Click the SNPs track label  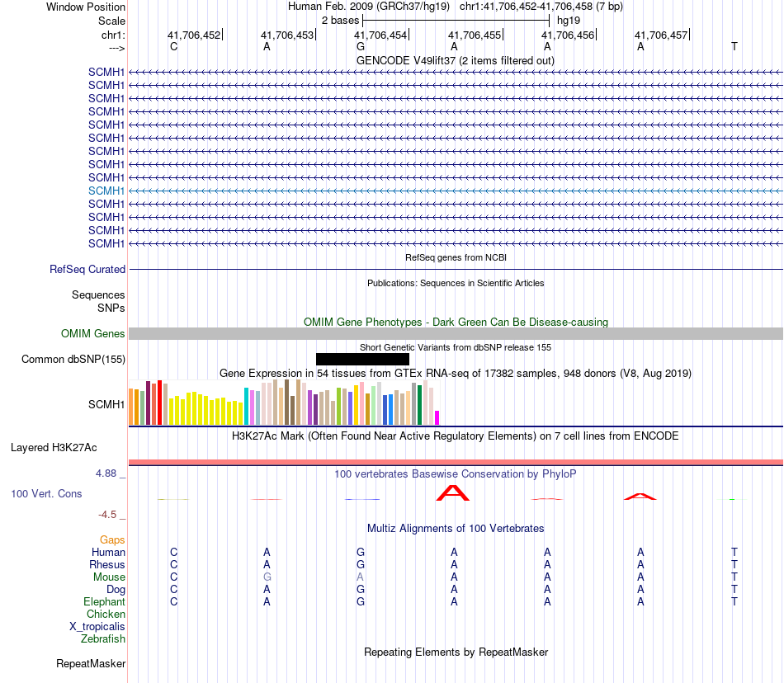click(x=111, y=308)
